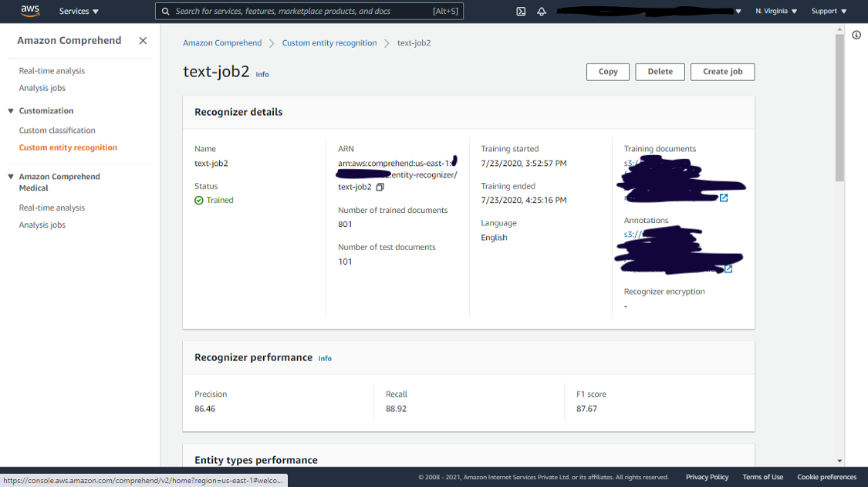
Task: Follow Custom entity recognition breadcrumb link
Action: pyautogui.click(x=329, y=42)
